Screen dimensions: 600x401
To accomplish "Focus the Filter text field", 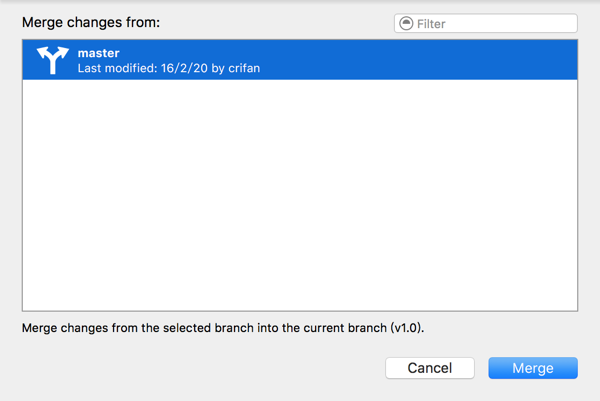I will click(x=494, y=23).
